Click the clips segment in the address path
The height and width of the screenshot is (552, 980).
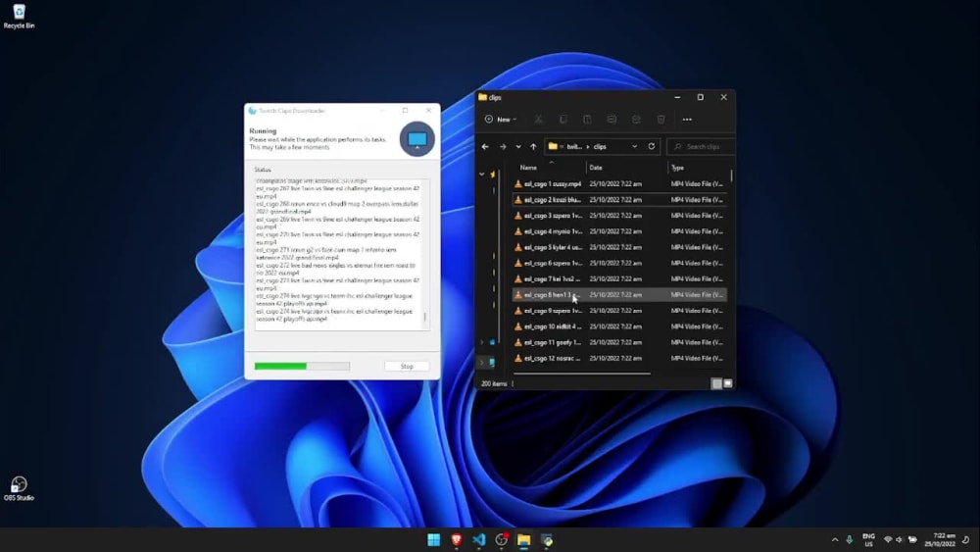(600, 147)
